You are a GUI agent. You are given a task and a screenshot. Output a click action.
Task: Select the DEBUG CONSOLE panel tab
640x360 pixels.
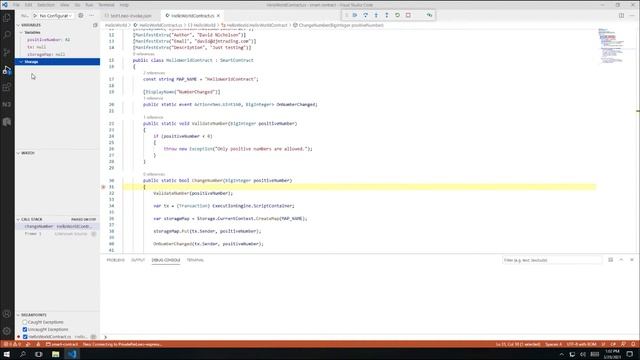tap(166, 260)
